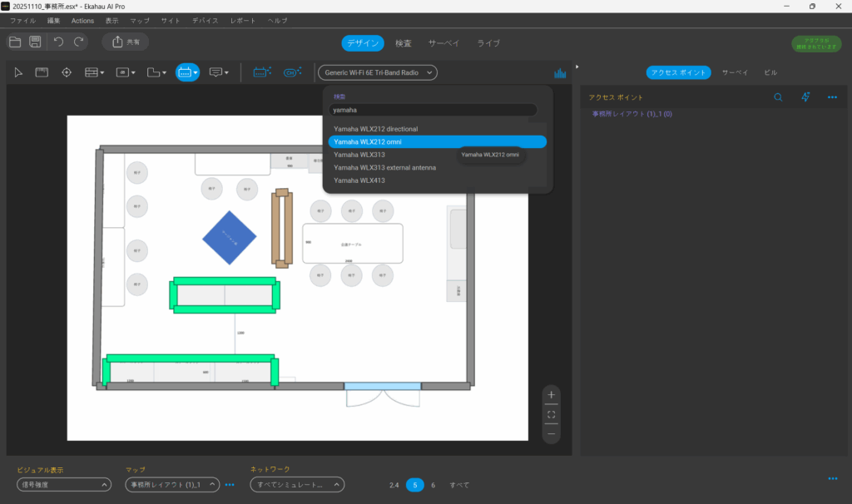Screen dimensions: 852x504
Task: Click the open project folder icon
Action: 15,42
